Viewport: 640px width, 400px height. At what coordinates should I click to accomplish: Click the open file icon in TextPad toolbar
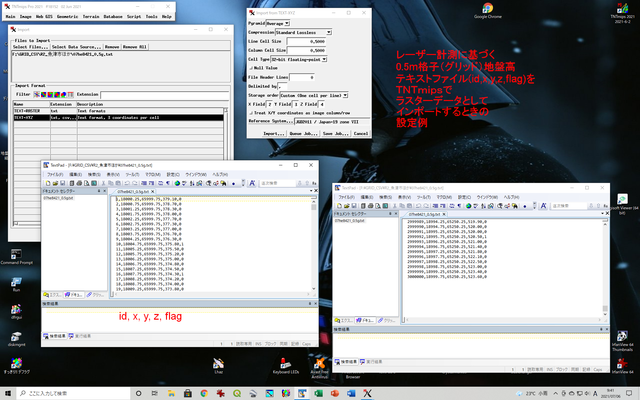pyautogui.click(x=56, y=183)
